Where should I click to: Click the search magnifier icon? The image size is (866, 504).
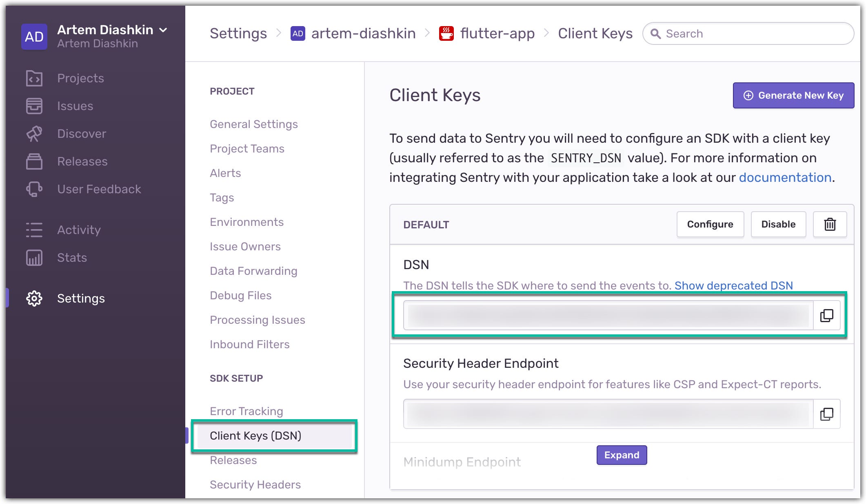[656, 33]
